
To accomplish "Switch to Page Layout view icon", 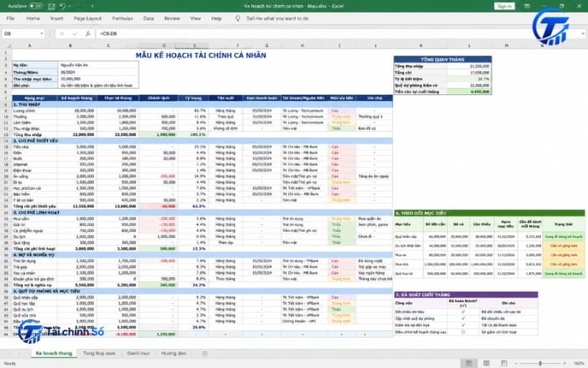I will pyautogui.click(x=486, y=363).
